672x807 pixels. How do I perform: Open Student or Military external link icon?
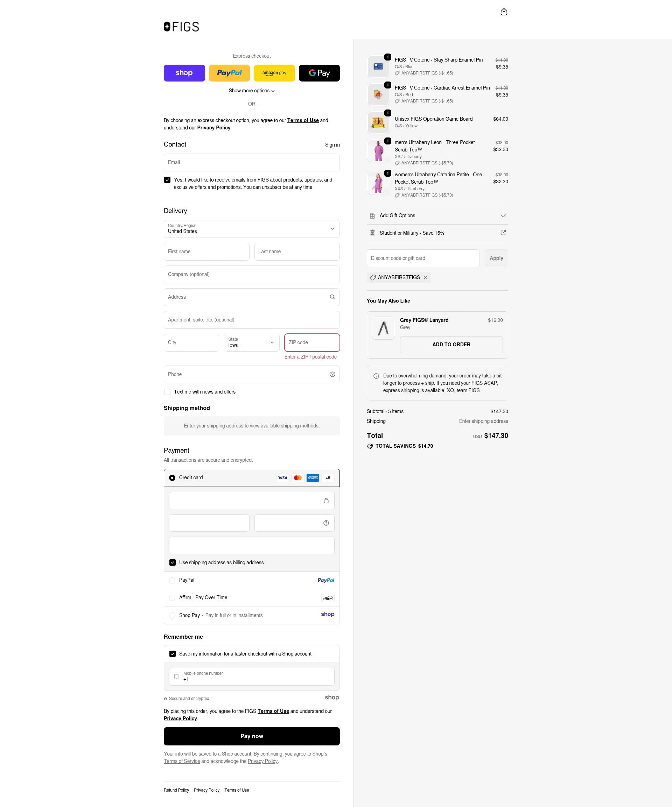click(503, 233)
